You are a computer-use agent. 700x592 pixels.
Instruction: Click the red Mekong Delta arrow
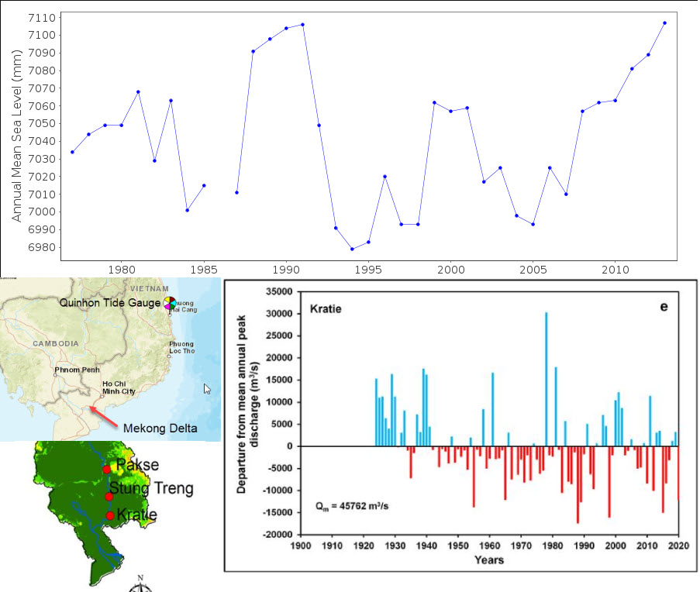[x=105, y=416]
